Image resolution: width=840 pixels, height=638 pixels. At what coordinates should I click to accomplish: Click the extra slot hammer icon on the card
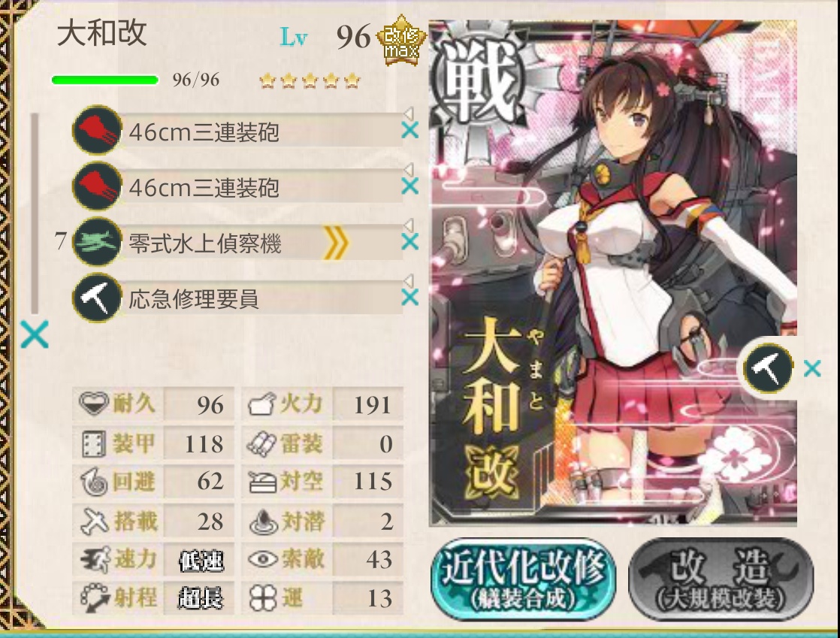point(768,368)
